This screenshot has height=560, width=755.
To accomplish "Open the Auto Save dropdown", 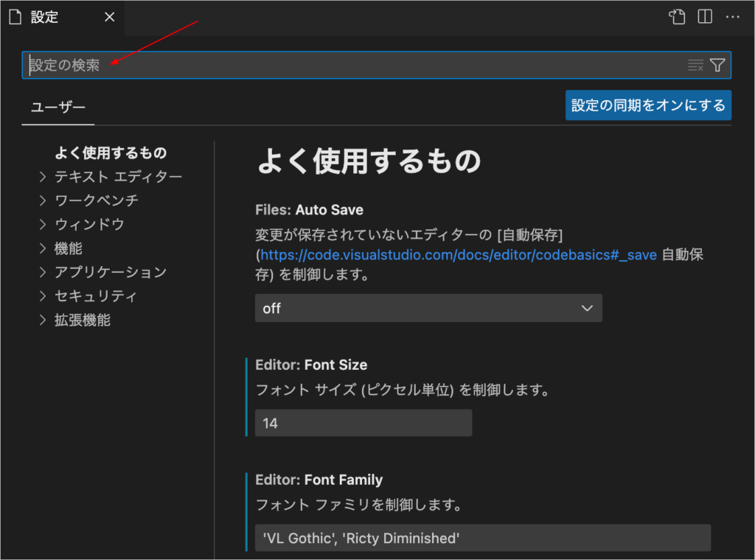I will 428,308.
